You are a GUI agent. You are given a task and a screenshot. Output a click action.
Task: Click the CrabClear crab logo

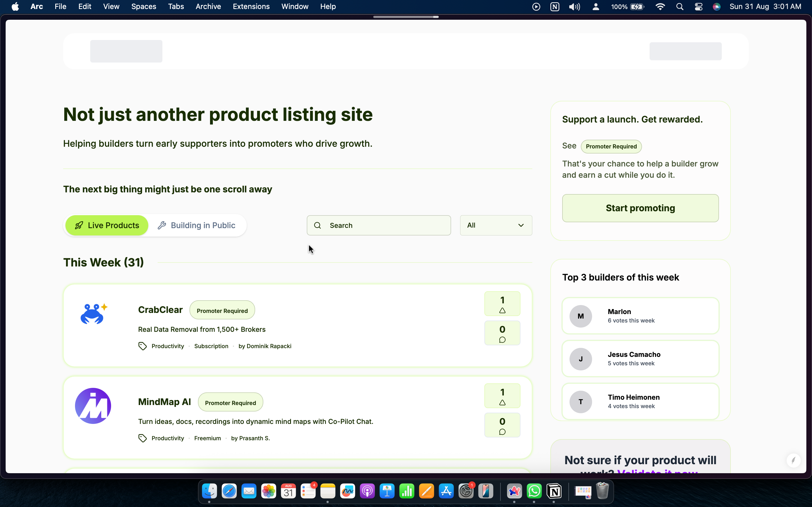click(x=93, y=314)
